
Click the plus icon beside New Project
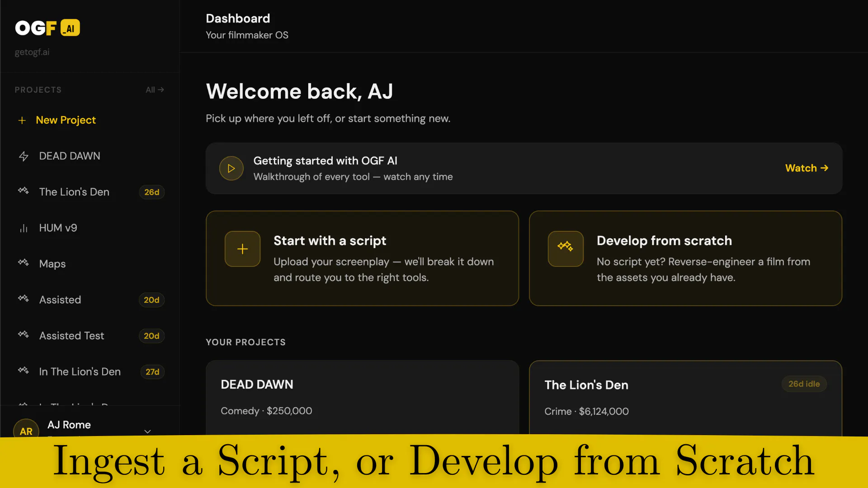point(22,120)
